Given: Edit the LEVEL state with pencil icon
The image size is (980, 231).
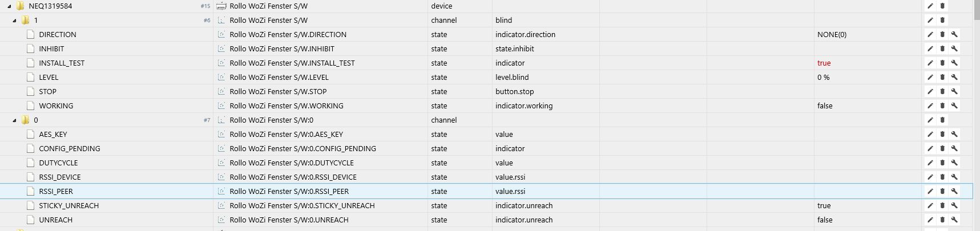Looking at the screenshot, I should click(930, 77).
